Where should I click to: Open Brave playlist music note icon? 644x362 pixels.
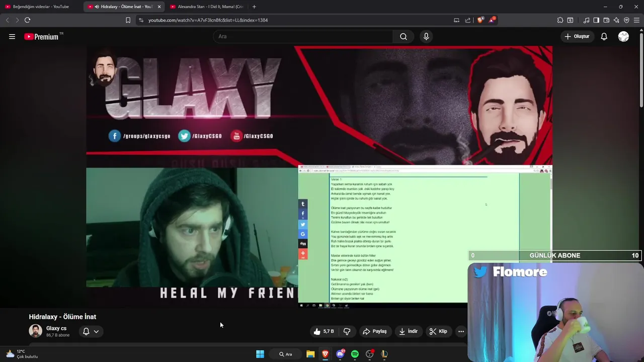coord(586,20)
